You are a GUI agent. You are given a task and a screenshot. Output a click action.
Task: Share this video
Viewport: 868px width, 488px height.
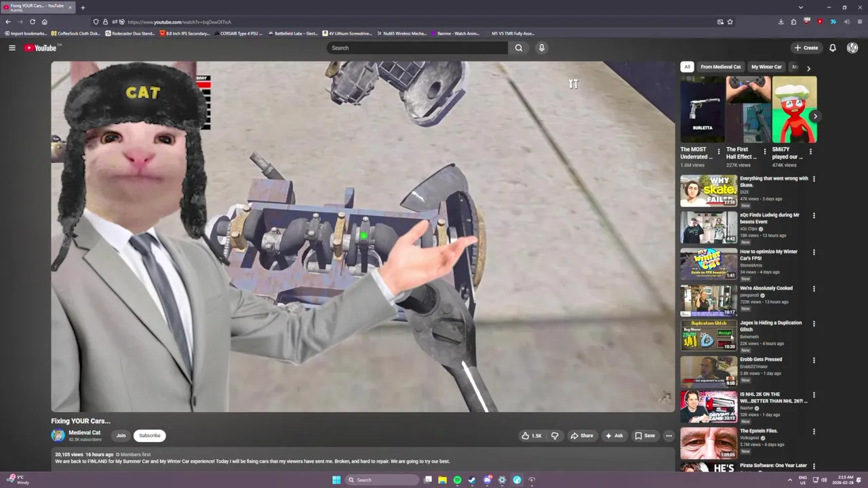[x=582, y=436]
